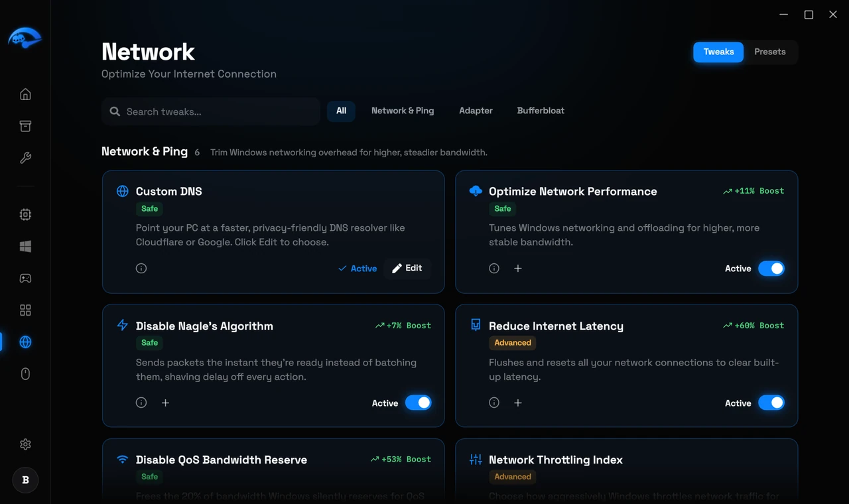This screenshot has height=504, width=849.
Task: Open the CPU chip sidebar icon
Action: tap(25, 214)
